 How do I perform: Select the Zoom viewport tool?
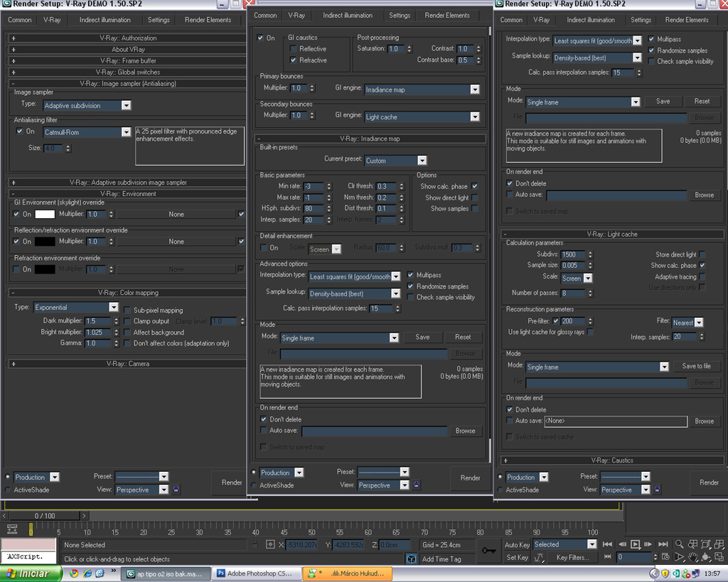(680, 544)
